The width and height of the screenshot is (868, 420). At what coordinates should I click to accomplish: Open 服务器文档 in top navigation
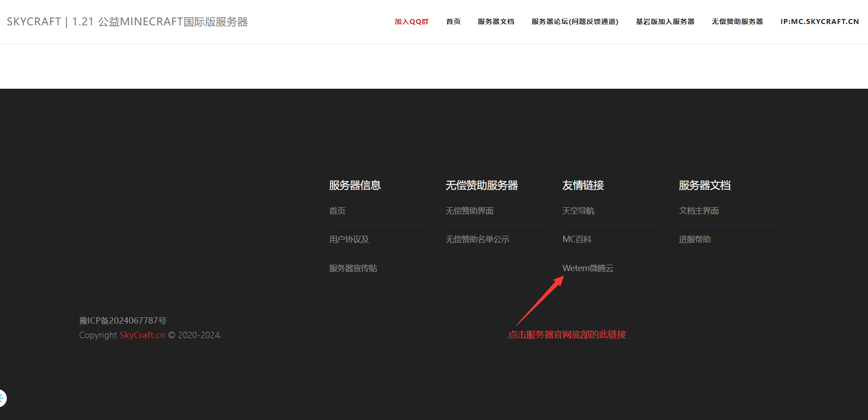click(x=496, y=22)
